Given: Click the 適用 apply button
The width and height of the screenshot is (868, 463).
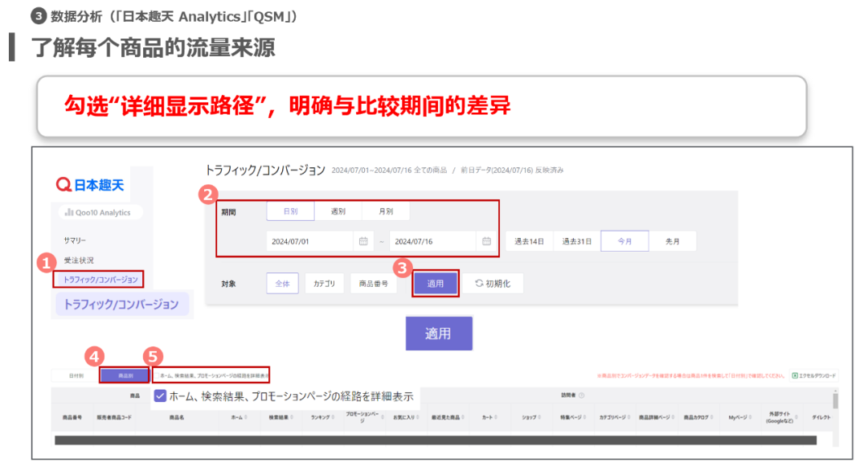Looking at the screenshot, I should coord(435,283).
